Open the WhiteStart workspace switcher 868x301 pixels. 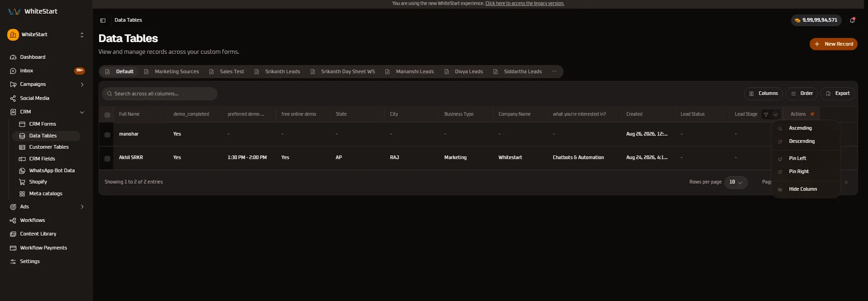pyautogui.click(x=46, y=35)
